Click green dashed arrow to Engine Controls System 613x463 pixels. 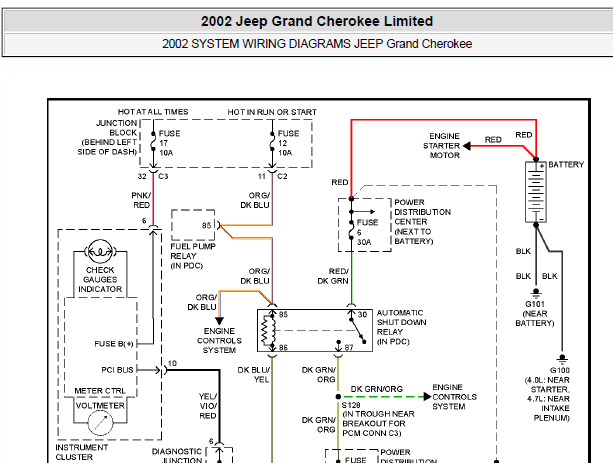click(386, 397)
